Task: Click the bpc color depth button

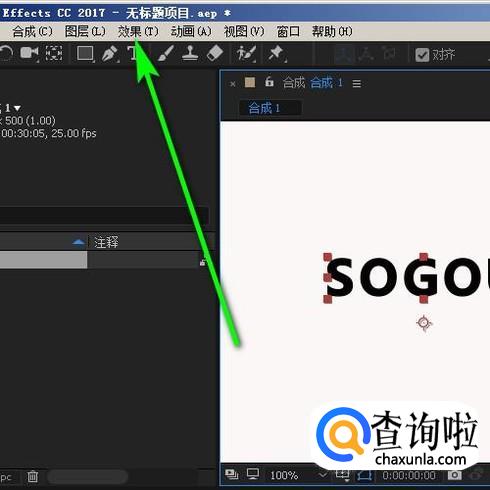Action: pos(6,477)
